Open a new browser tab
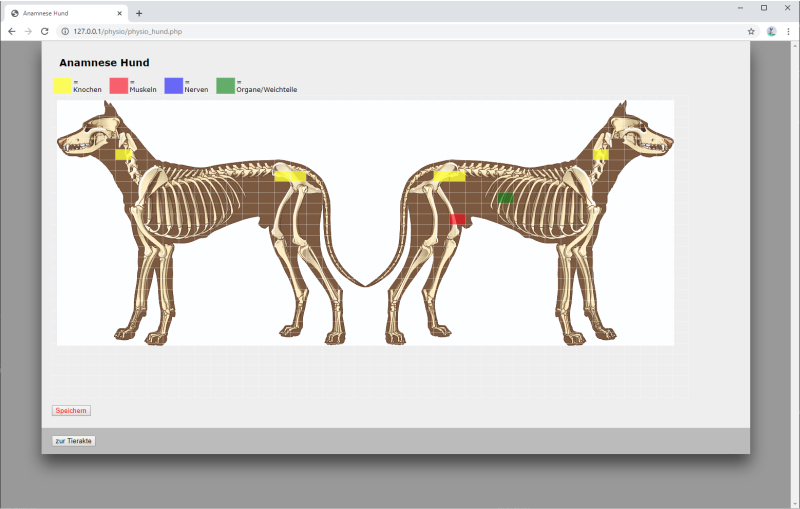Viewport: 800px width, 509px height. pos(139,13)
